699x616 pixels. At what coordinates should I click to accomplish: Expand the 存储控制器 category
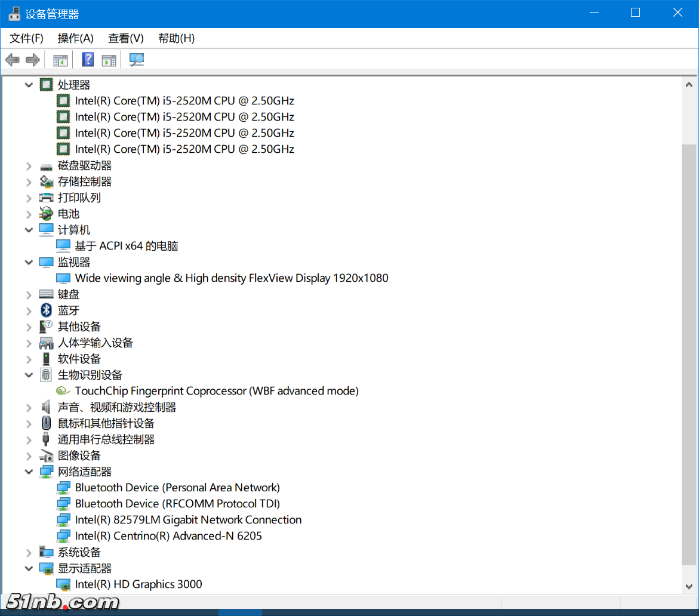point(29,182)
